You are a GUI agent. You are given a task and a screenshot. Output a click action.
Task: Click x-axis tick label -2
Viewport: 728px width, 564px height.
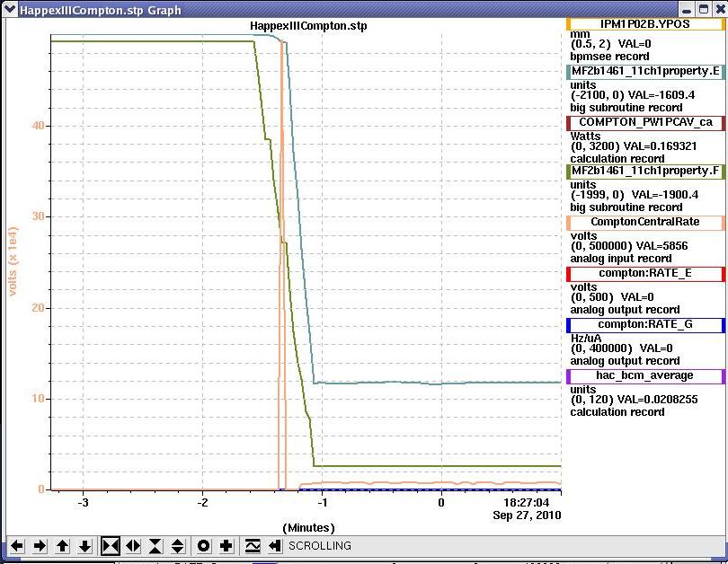pos(202,503)
